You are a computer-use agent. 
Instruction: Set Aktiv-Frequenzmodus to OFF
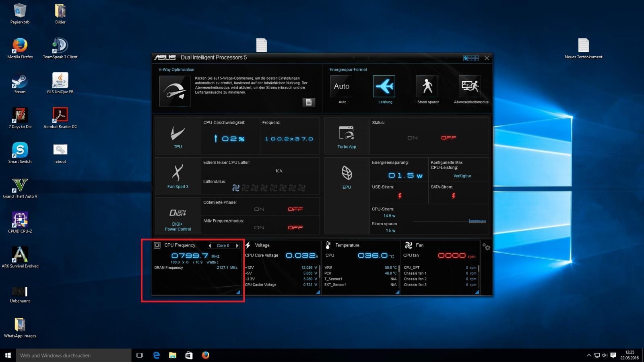click(x=295, y=228)
